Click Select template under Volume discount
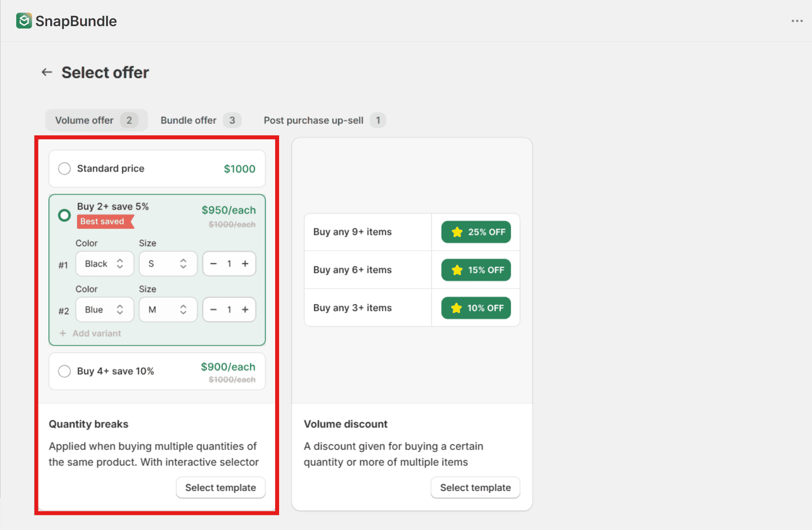Viewport: 812px width, 530px height. click(x=475, y=488)
